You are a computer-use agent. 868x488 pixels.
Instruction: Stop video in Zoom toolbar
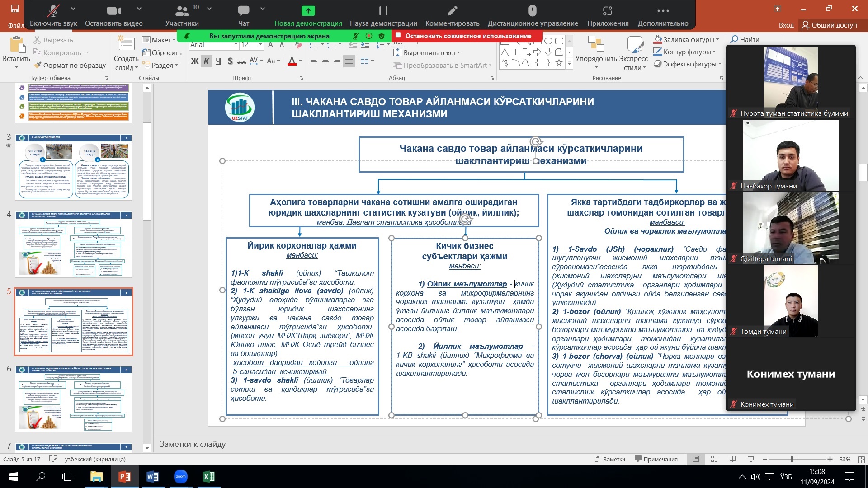(114, 15)
